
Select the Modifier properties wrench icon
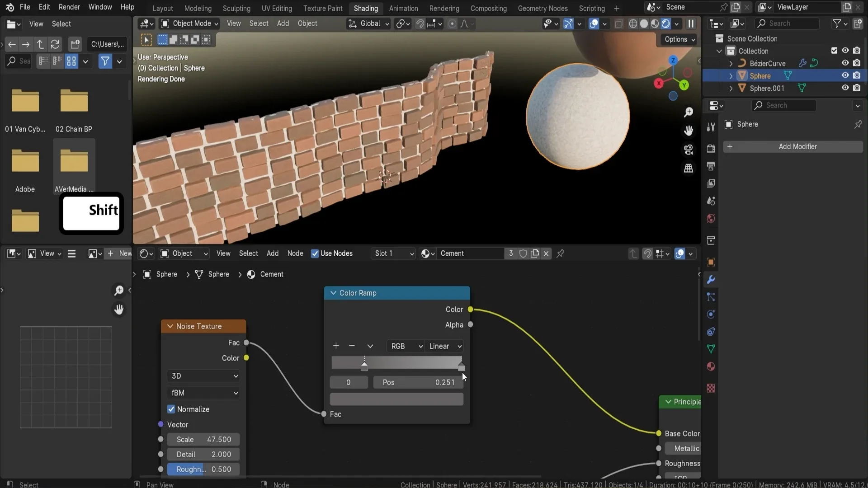tap(711, 280)
